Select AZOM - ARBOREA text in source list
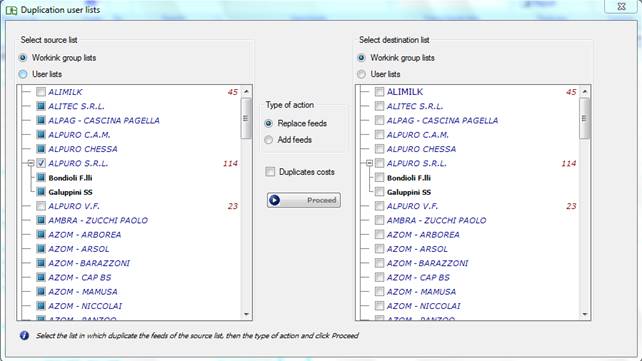The image size is (642, 361). pyautogui.click(x=85, y=235)
